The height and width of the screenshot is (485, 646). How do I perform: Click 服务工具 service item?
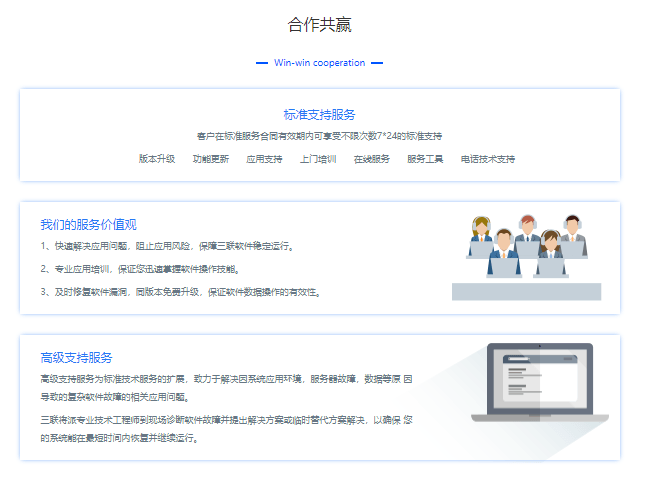coord(425,159)
